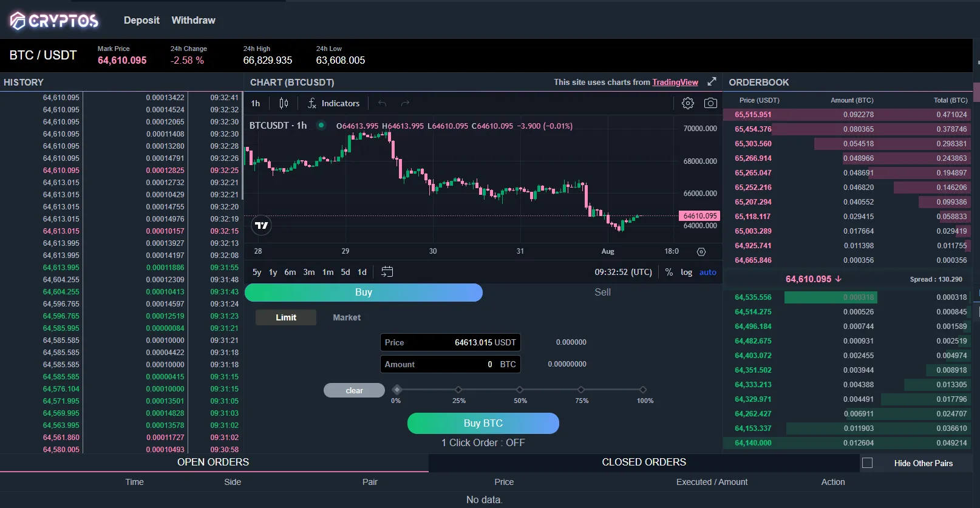
Task: Redo chart action
Action: point(405,103)
